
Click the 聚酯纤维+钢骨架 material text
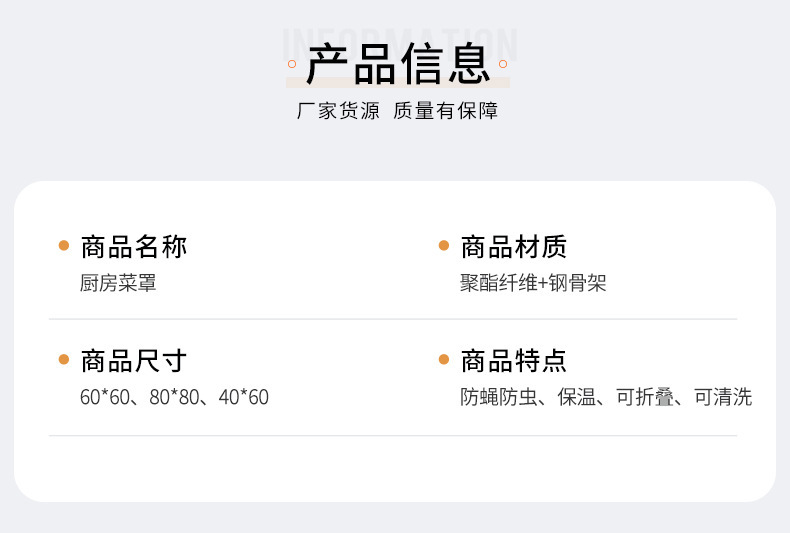click(x=533, y=283)
